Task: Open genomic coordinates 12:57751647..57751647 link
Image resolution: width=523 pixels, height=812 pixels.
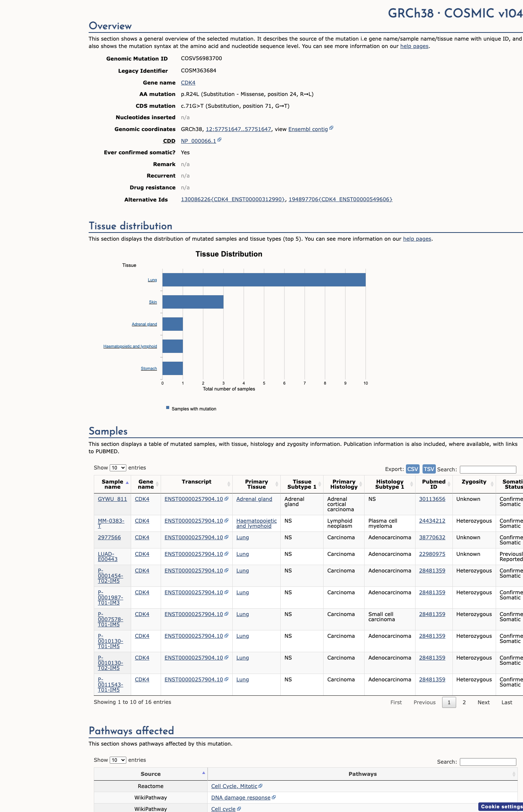Action: click(x=238, y=129)
